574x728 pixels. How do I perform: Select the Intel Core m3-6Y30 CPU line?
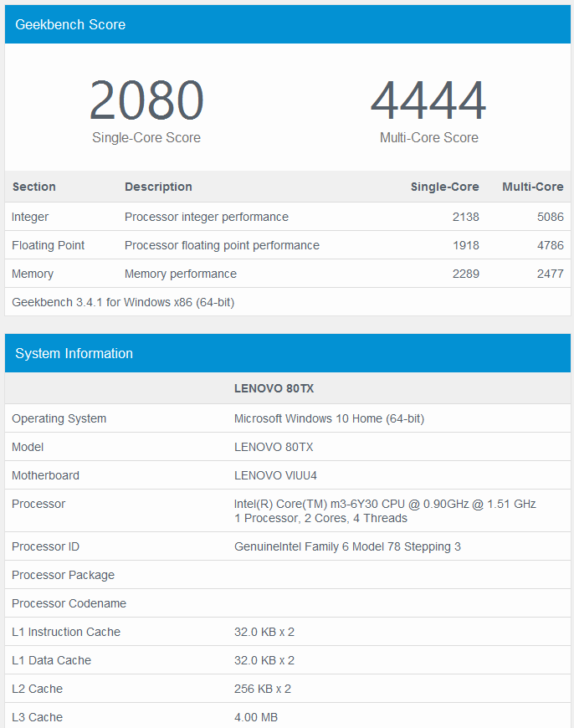(385, 504)
